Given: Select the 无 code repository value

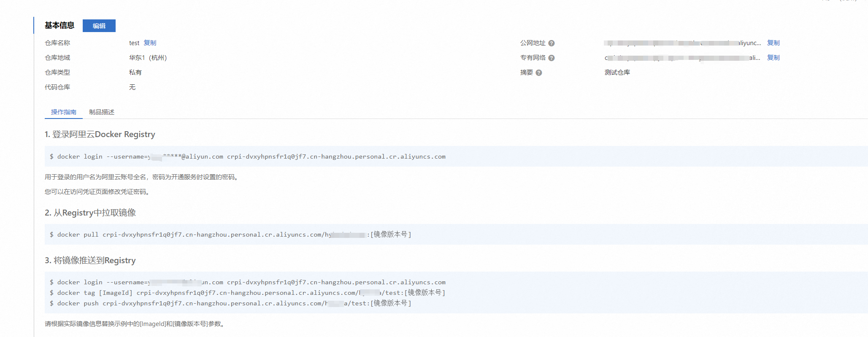Looking at the screenshot, I should [132, 87].
